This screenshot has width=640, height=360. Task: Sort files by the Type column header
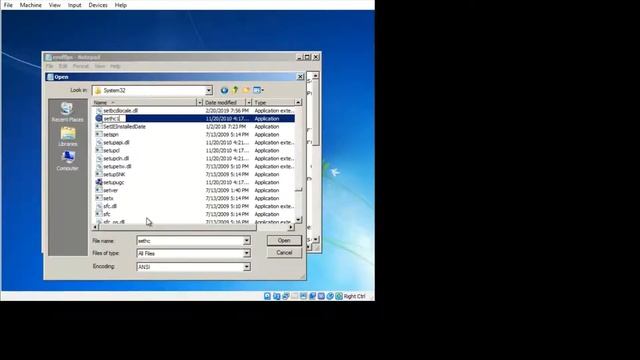coord(273,102)
